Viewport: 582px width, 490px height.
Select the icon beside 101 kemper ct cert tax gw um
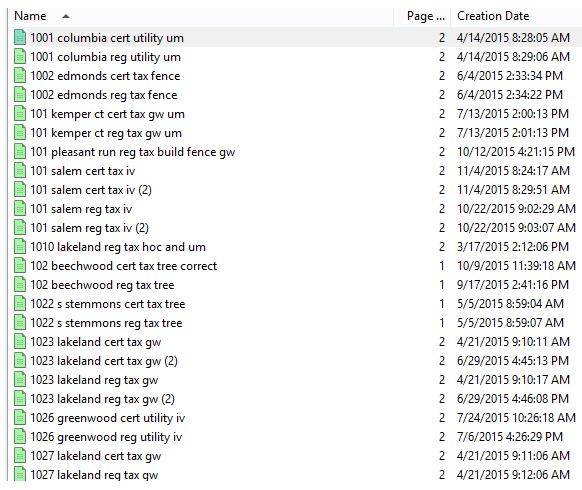click(x=20, y=114)
